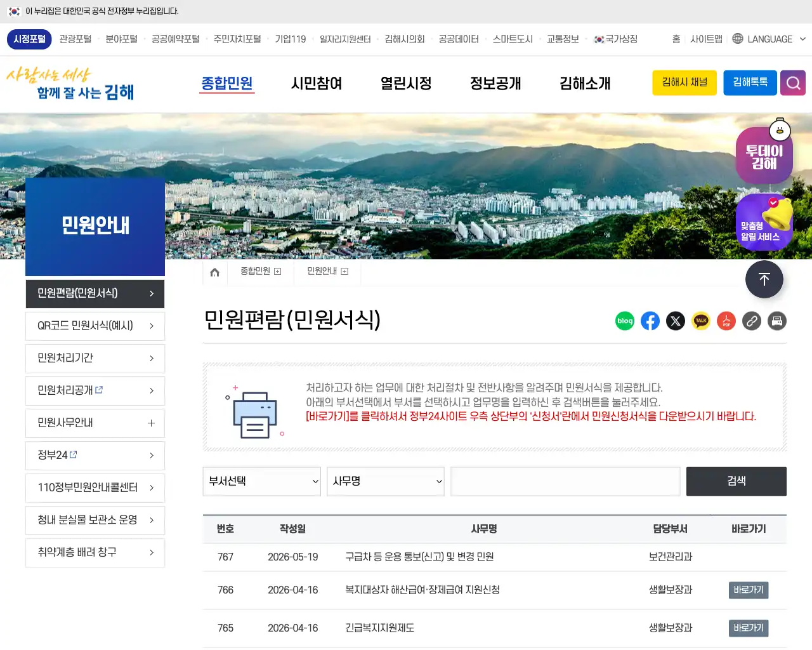Open 일자리지원센터 portal link
Image resolution: width=812 pixels, height=650 pixels.
(345, 39)
